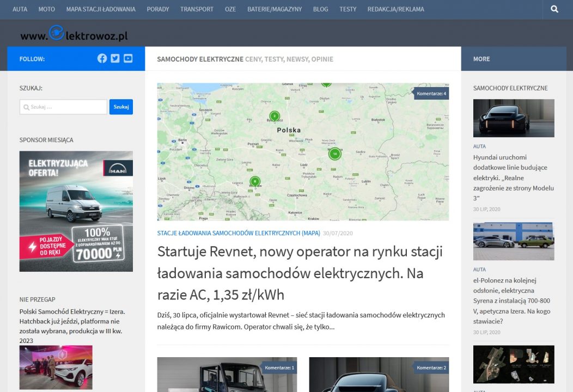
Task: Open the MAN sponsor advertisement banner
Action: click(x=76, y=211)
